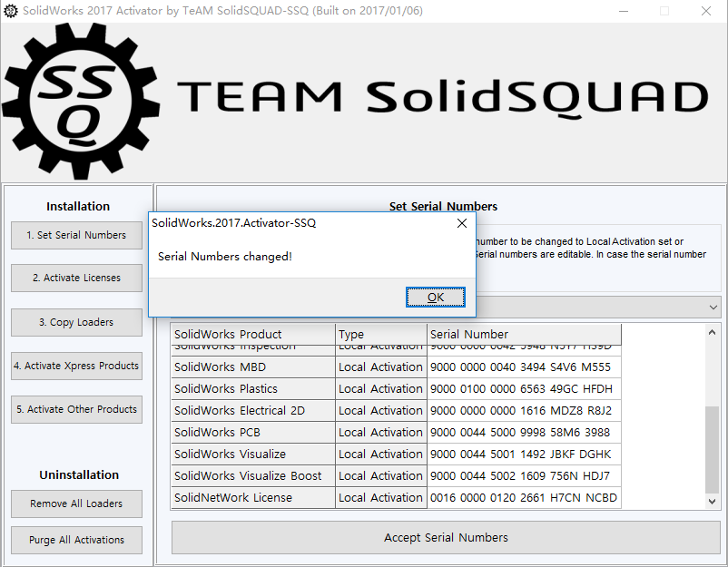Select the SolidWorks Electrical 2D product cell

pyautogui.click(x=253, y=411)
